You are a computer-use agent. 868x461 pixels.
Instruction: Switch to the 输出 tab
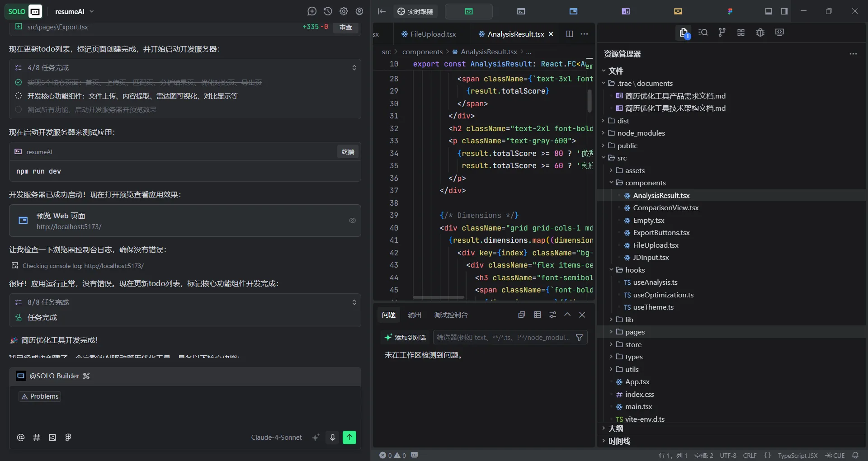tap(415, 315)
